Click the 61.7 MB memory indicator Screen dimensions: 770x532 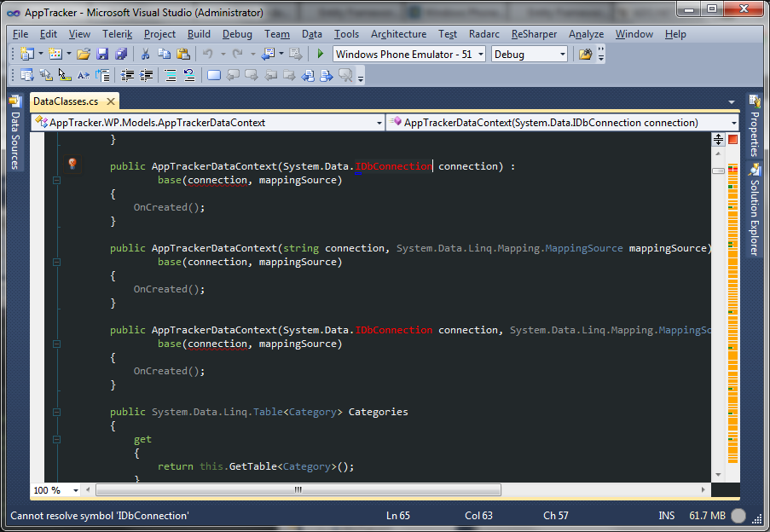707,516
